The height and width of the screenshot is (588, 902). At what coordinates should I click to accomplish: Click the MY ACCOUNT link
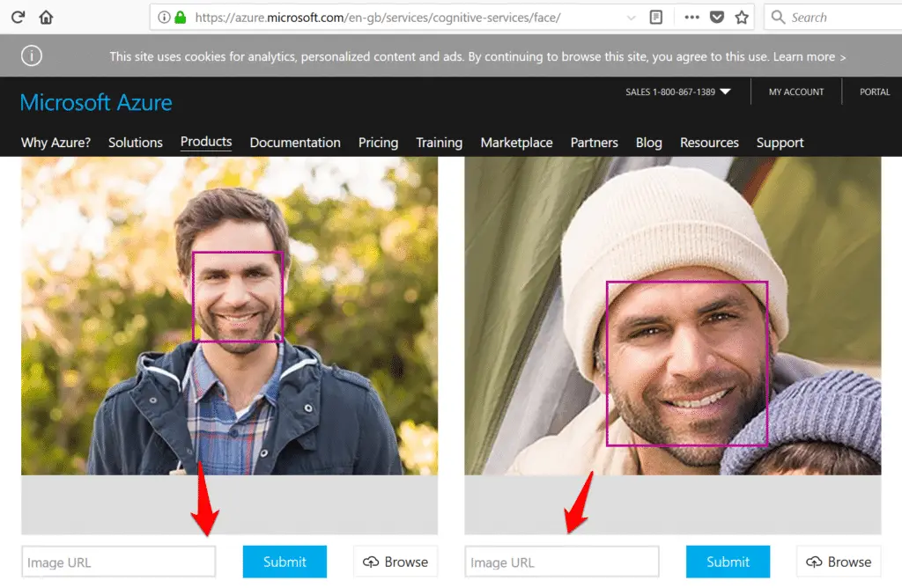[x=795, y=91]
